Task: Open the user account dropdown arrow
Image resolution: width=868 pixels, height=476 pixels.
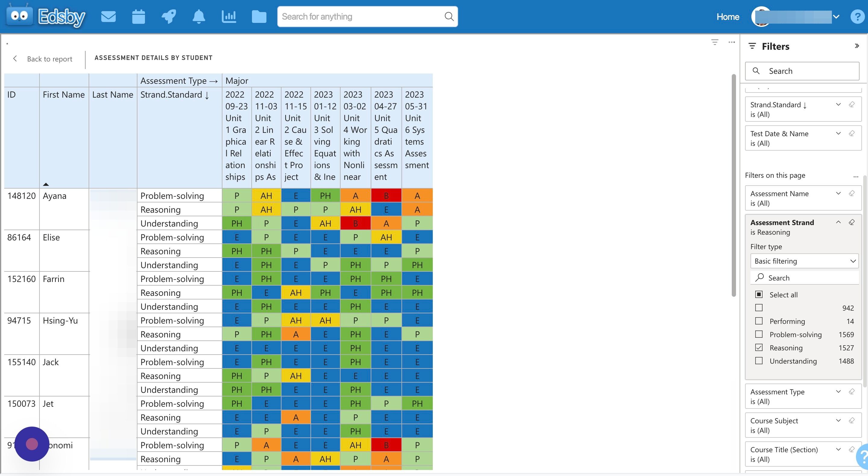Action: 836,17
